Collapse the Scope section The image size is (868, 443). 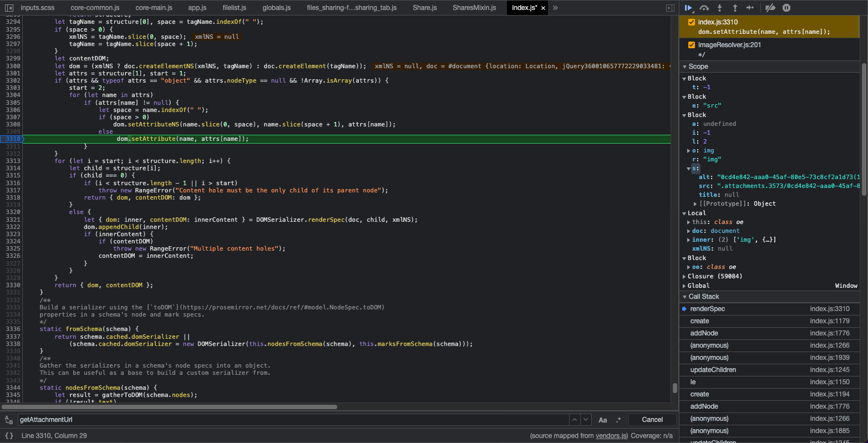(x=685, y=67)
